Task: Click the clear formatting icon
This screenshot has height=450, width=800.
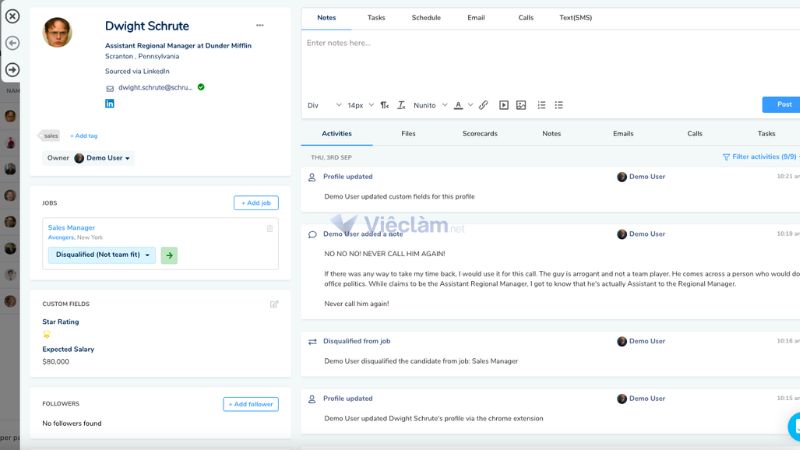Action: pos(402,105)
